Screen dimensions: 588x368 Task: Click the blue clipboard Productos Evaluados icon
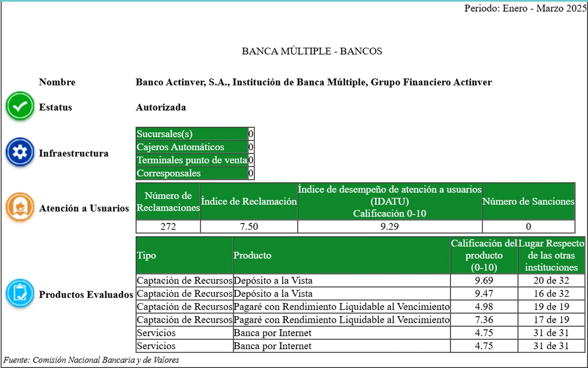point(20,294)
